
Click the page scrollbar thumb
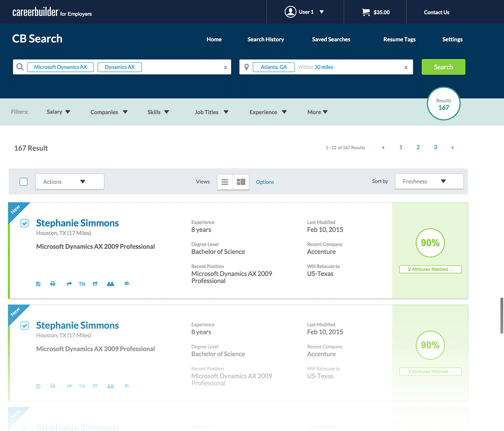[501, 316]
